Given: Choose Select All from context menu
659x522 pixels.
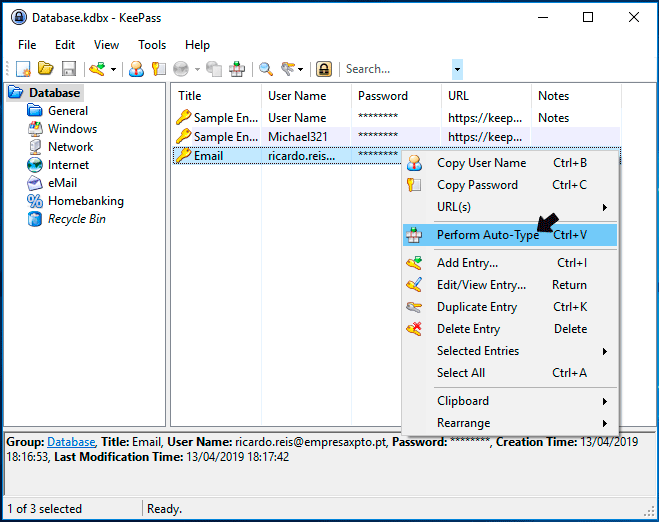Looking at the screenshot, I should click(x=510, y=373).
